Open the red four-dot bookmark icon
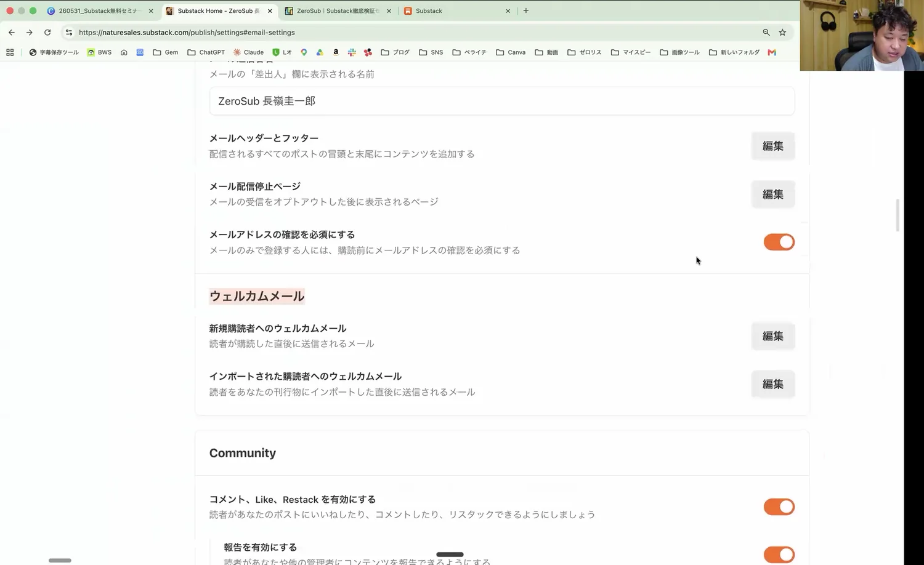The width and height of the screenshot is (924, 565). 368,52
